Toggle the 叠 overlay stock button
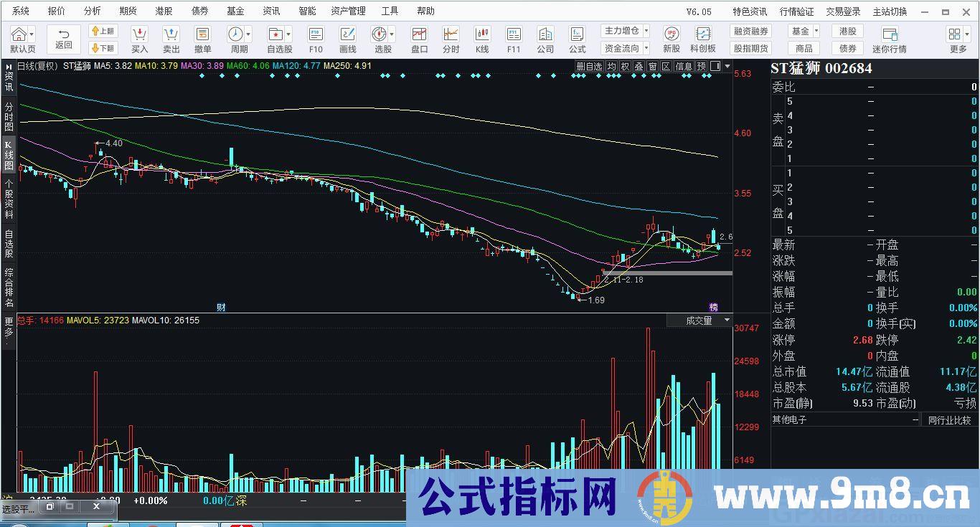Image resolution: width=980 pixels, height=527 pixels. click(639, 66)
